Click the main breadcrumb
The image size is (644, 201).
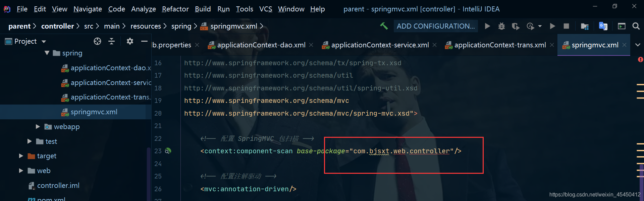pyautogui.click(x=112, y=26)
